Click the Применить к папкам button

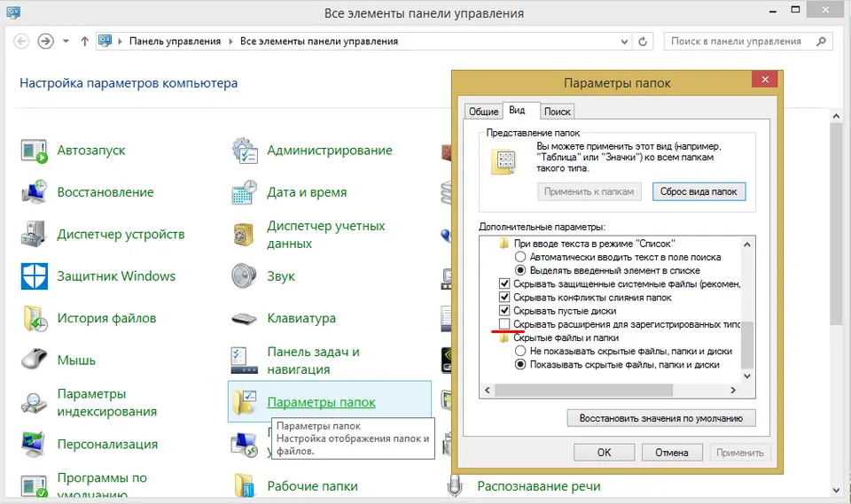click(x=589, y=191)
